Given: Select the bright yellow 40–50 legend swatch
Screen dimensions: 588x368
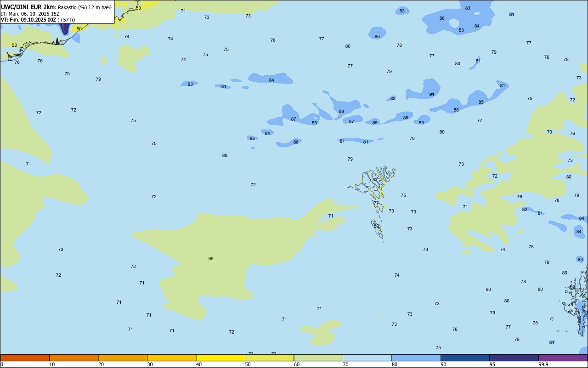Looking at the screenshot, I should point(220,357).
